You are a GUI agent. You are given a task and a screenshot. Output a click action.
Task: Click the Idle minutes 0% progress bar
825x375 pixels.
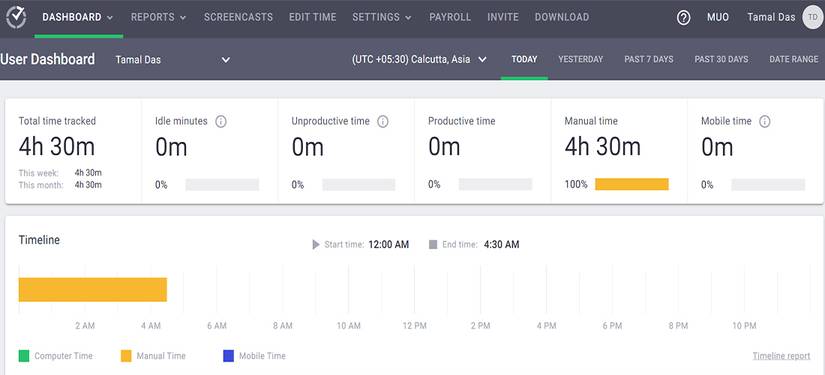[222, 185]
